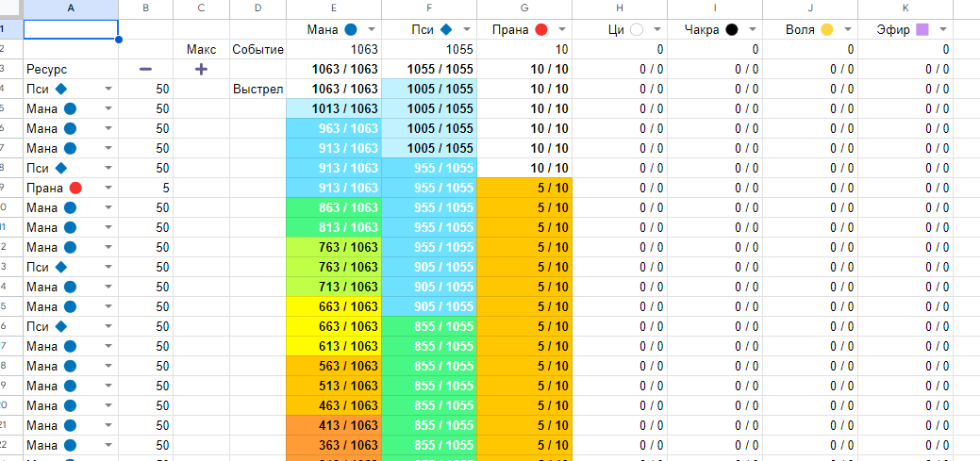Open the Мана column header dropdown arrow
The height and width of the screenshot is (461, 980).
point(371,30)
